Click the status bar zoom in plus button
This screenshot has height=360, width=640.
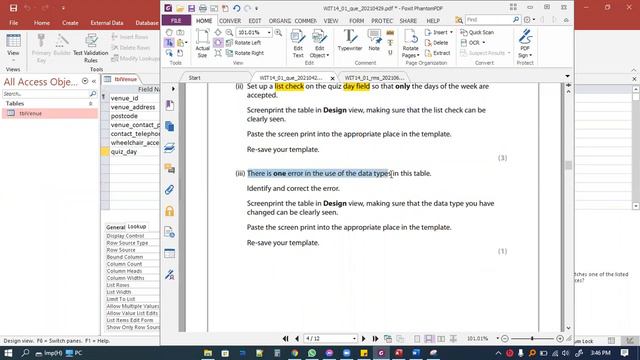tap(560, 338)
